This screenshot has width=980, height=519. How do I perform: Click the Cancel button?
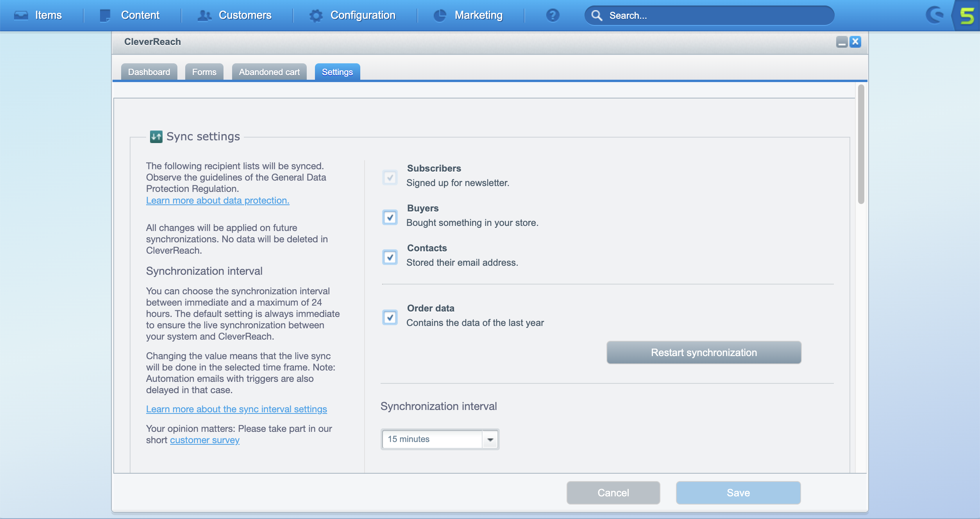point(613,493)
